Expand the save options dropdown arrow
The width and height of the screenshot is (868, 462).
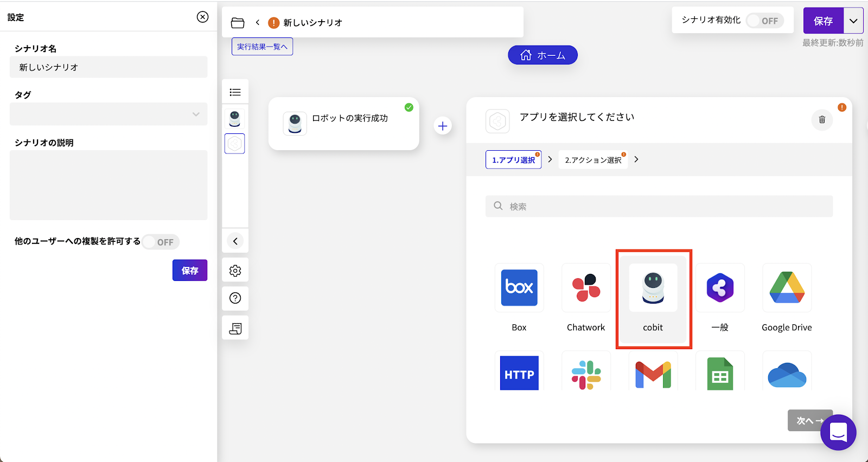click(853, 21)
